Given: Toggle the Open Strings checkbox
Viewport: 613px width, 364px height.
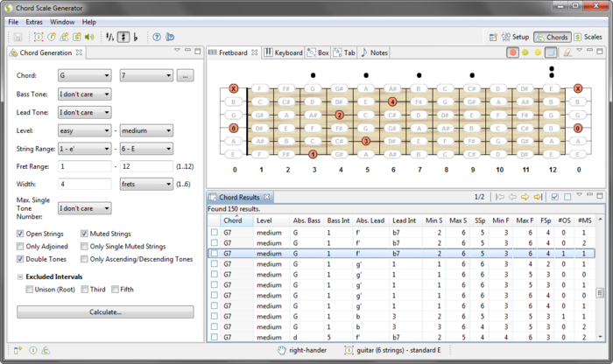Looking at the screenshot, I should click(20, 234).
